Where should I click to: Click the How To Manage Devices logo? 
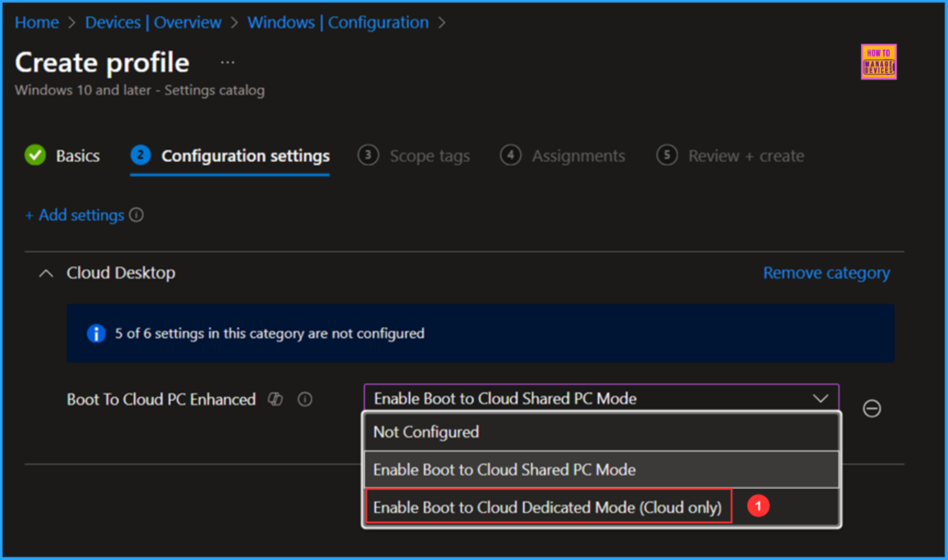pos(878,62)
